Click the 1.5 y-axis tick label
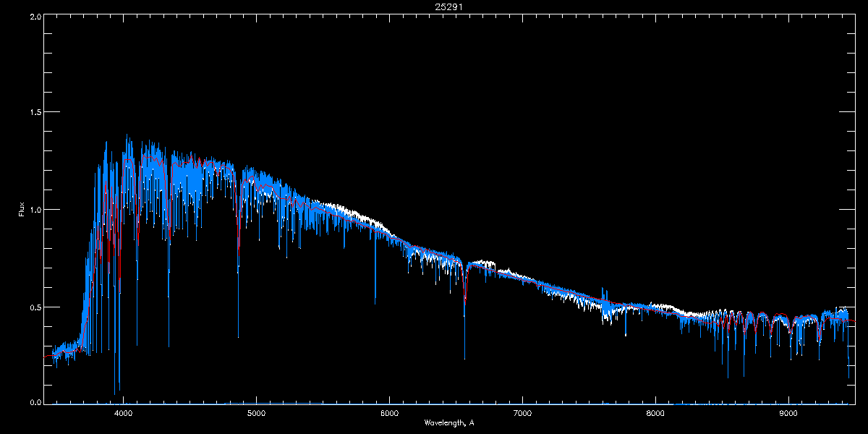Screen dimensions: 868x434 click(x=35, y=113)
